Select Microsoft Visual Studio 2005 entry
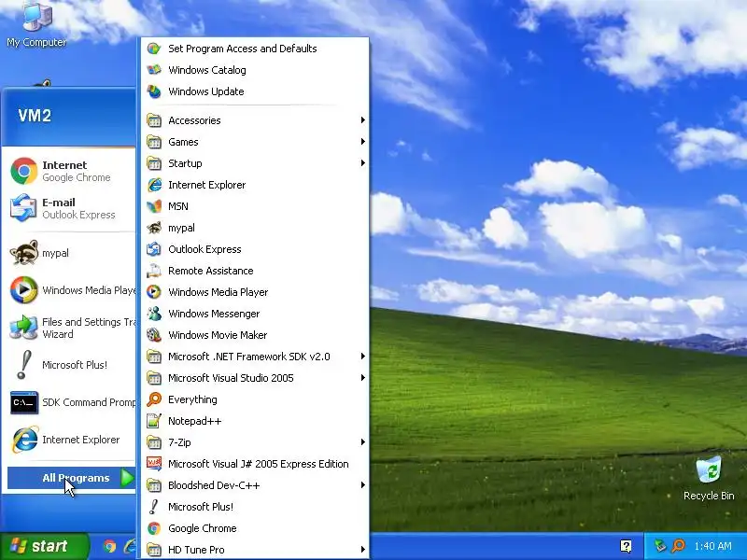 (255, 378)
